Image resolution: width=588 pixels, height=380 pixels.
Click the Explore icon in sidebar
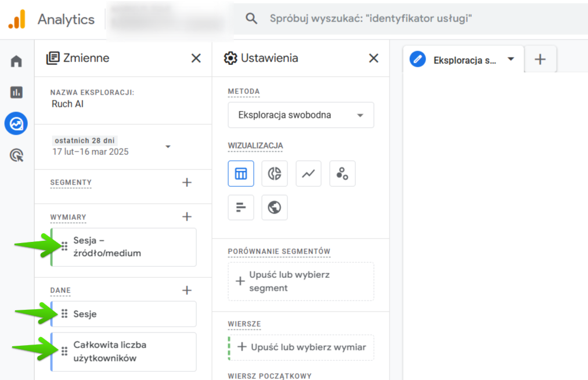[x=16, y=124]
